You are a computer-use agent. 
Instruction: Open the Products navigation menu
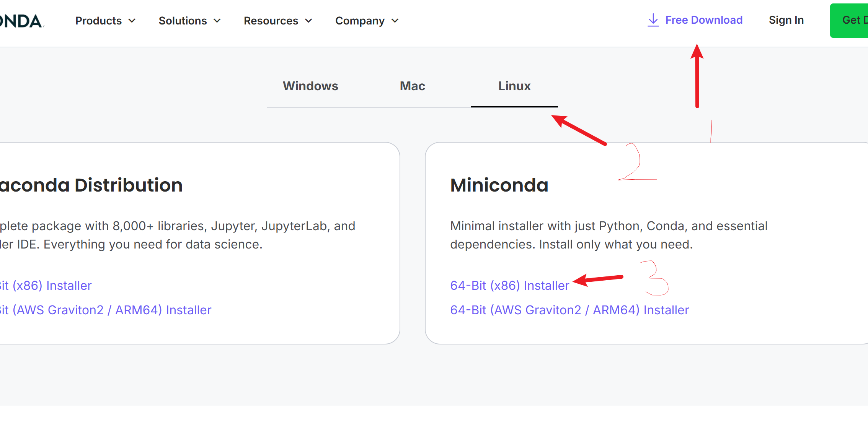(x=98, y=21)
